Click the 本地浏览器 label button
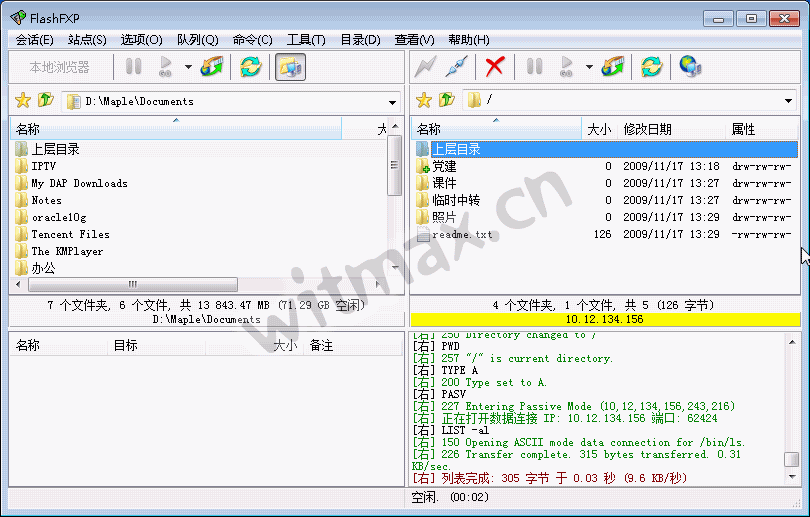This screenshot has width=810, height=517. point(59,67)
